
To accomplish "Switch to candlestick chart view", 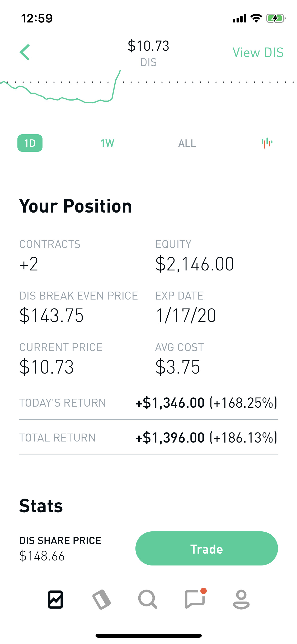I will [267, 143].
